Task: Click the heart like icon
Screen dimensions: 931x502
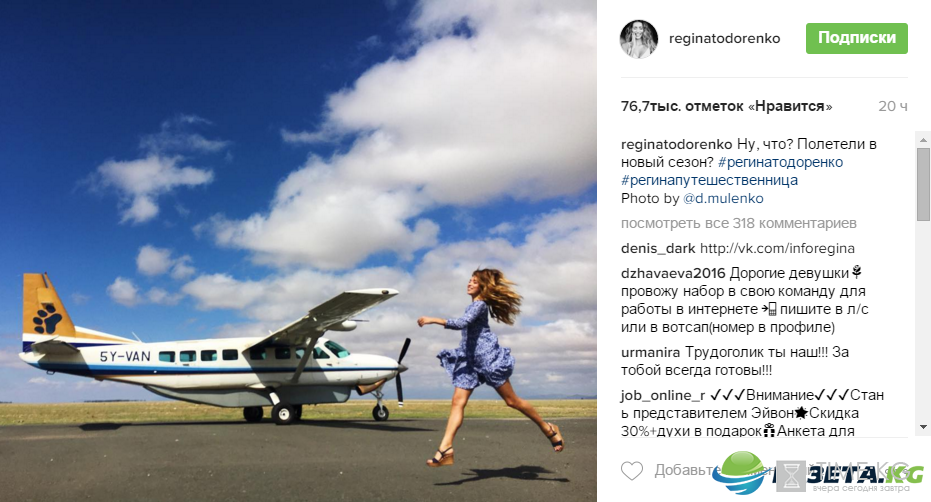Action: [632, 471]
